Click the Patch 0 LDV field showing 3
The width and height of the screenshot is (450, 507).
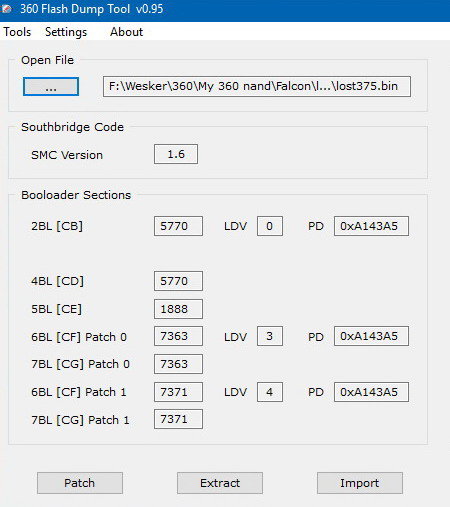(270, 336)
